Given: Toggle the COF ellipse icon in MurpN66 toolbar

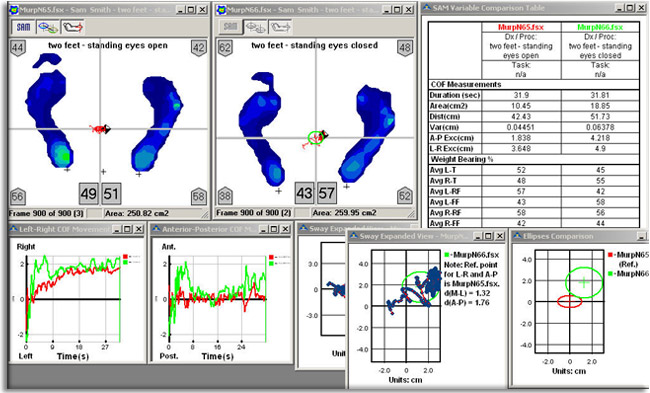Looking at the screenshot, I should (255, 27).
